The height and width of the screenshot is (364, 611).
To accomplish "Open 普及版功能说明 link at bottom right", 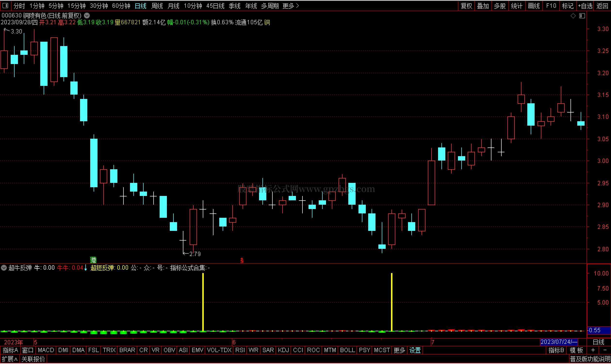I will (x=590, y=359).
